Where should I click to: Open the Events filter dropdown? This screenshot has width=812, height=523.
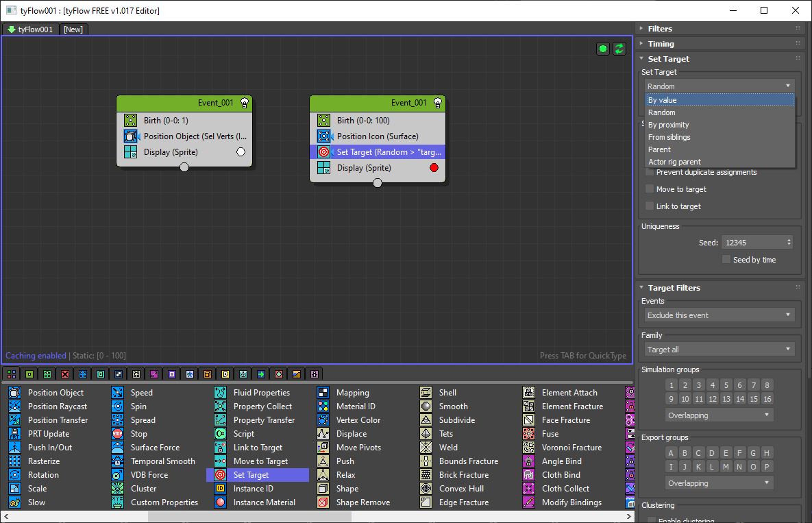[718, 315]
